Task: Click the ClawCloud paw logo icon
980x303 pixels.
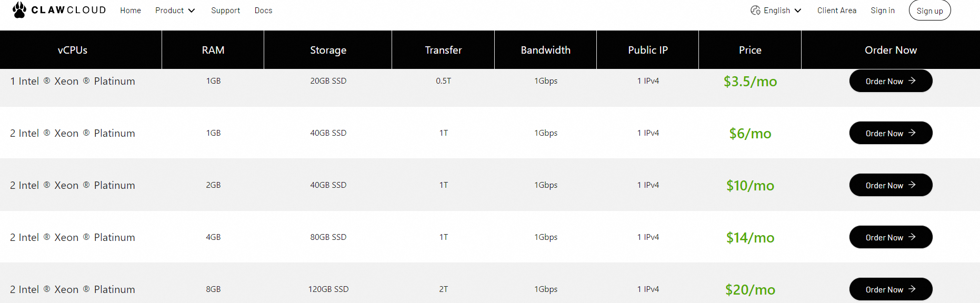Action: (x=19, y=10)
